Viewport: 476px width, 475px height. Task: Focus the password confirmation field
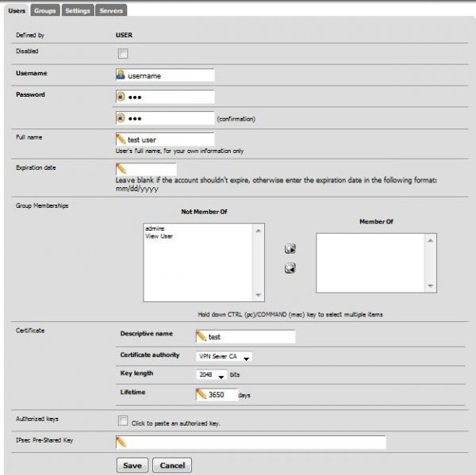[165, 118]
